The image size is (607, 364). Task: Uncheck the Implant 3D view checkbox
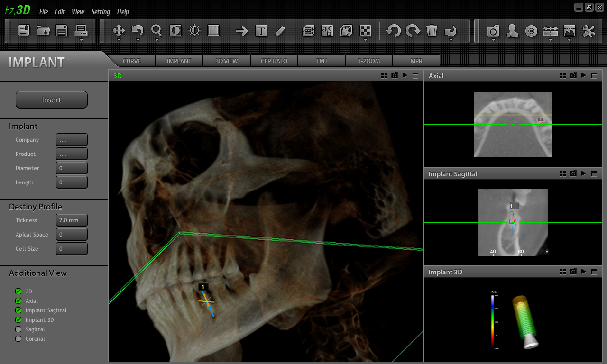pyautogui.click(x=18, y=320)
